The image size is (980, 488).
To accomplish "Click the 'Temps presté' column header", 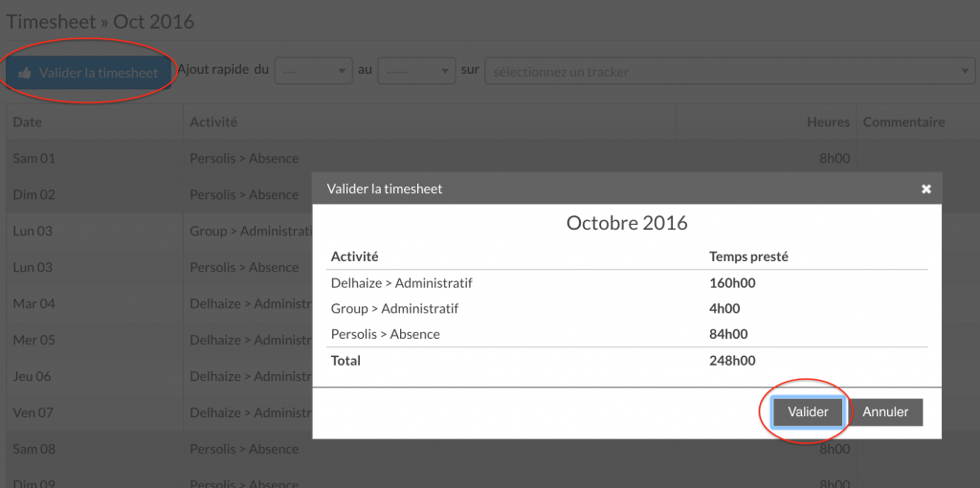I will click(748, 256).
